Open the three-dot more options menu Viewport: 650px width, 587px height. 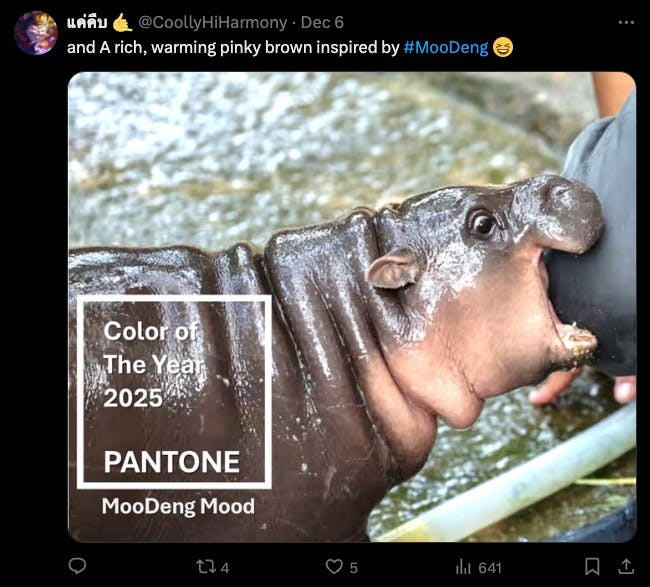(x=626, y=22)
